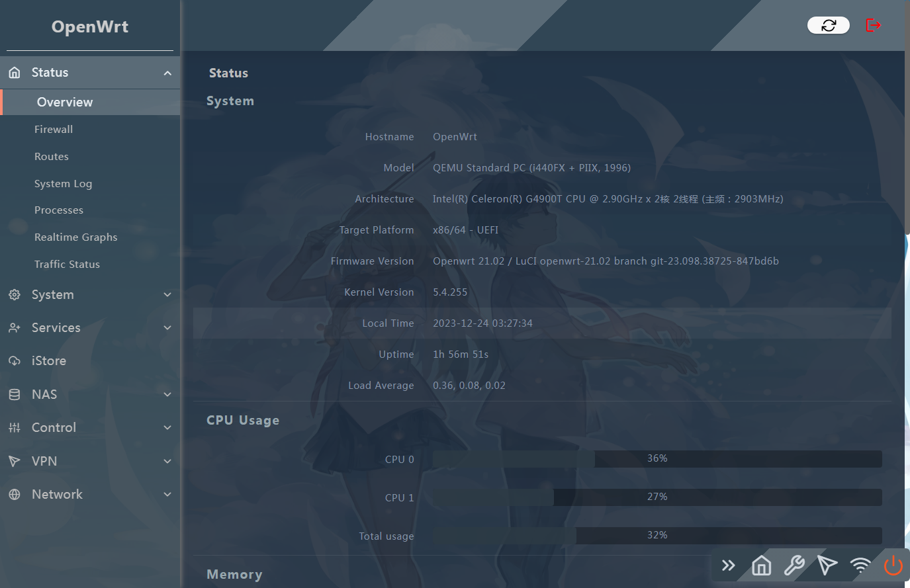Click the Network menu label

[57, 495]
